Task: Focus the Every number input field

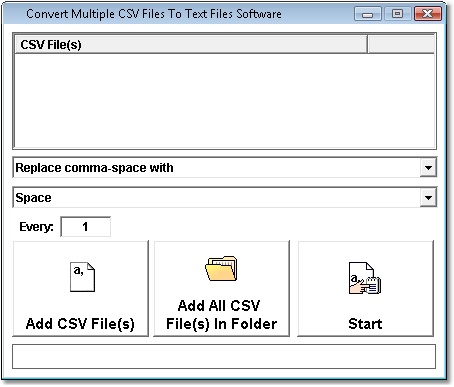Action: (x=85, y=227)
